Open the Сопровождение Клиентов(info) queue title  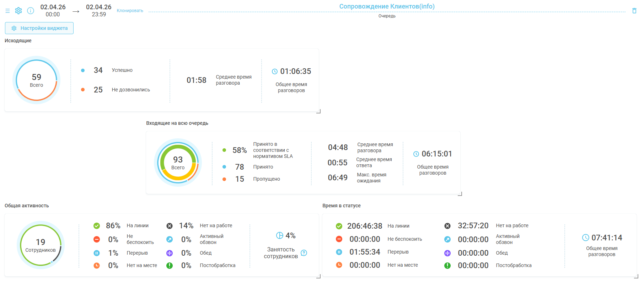tap(387, 6)
